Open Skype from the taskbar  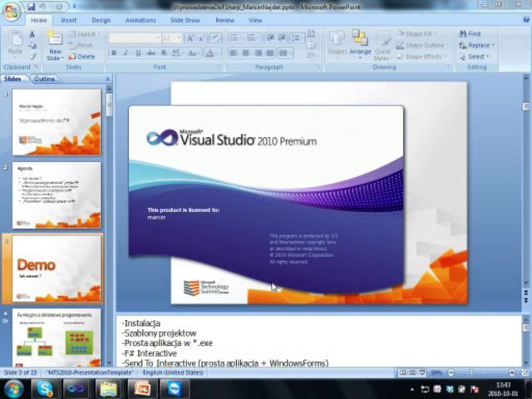[45, 388]
